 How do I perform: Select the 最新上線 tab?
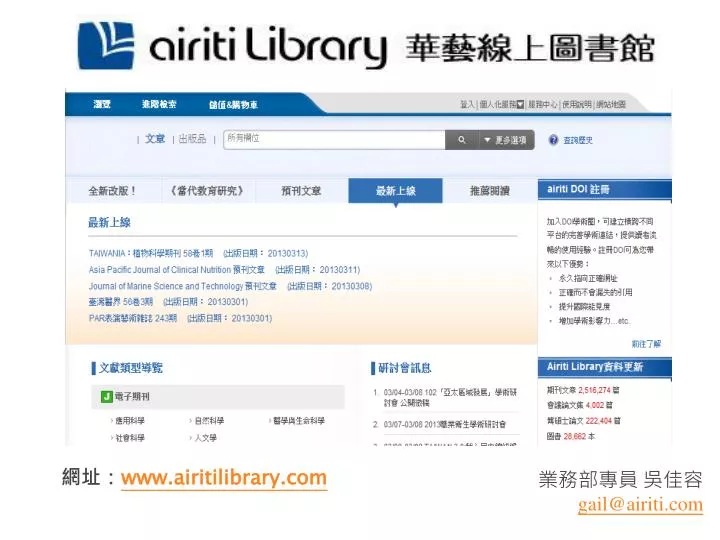coord(395,191)
